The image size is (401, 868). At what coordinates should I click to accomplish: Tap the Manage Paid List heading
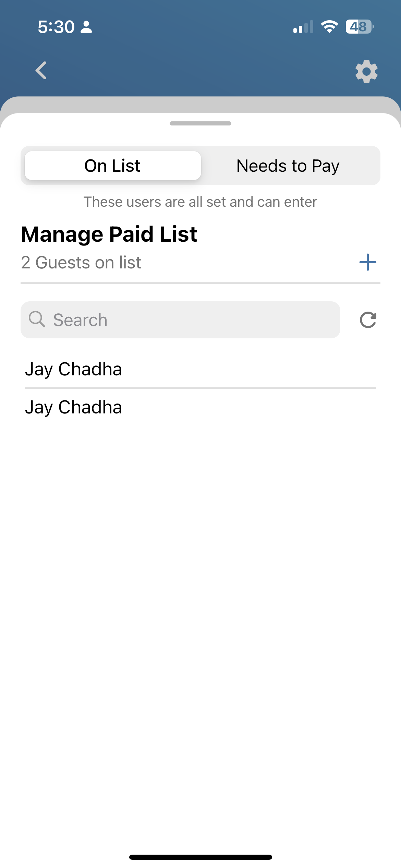click(x=109, y=234)
